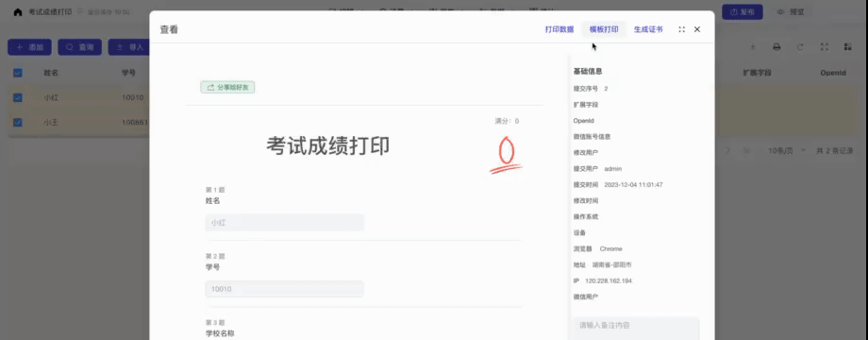Click the 提交用户 admin entry
Image resolution: width=868 pixels, height=340 pixels.
(x=598, y=168)
